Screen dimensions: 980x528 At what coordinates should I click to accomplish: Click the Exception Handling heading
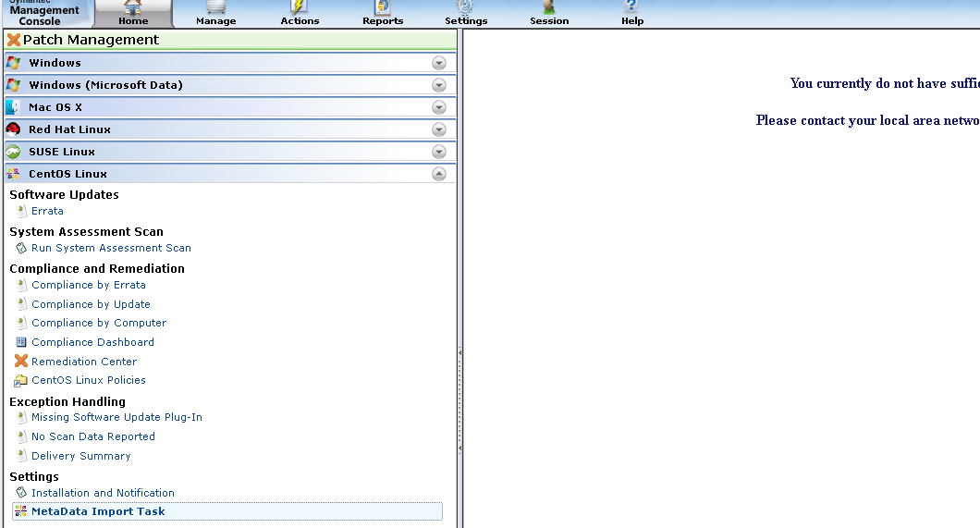(67, 402)
